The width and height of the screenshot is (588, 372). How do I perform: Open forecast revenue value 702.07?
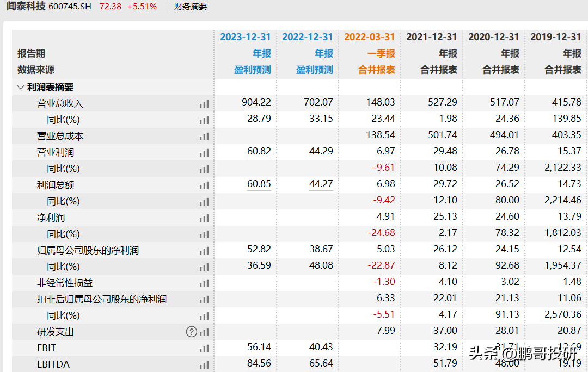point(318,102)
